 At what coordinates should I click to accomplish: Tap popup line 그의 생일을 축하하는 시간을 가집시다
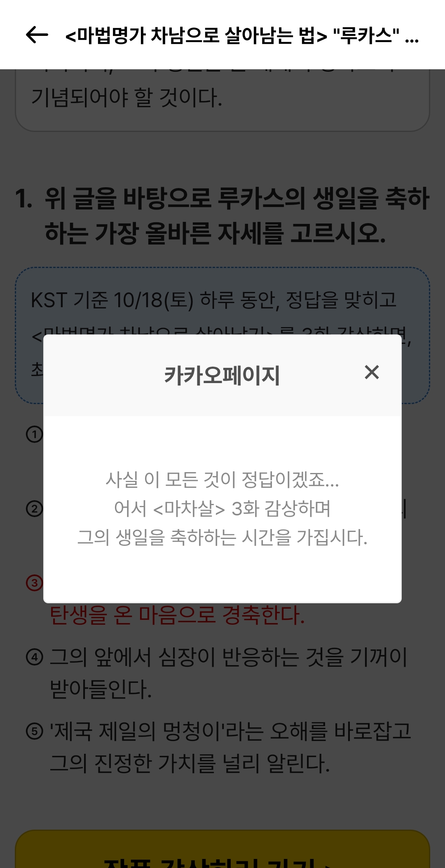222,537
